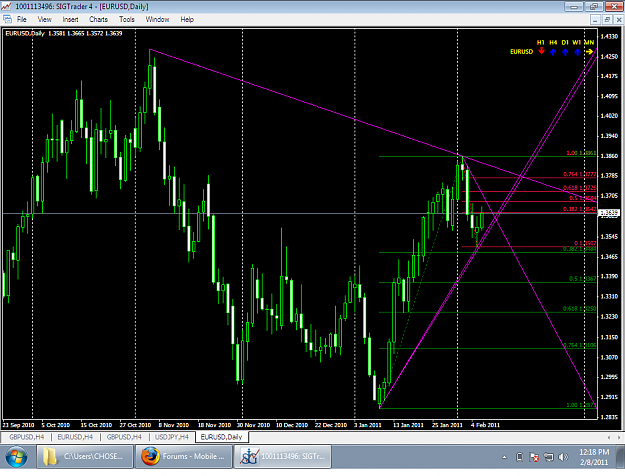
Task: Click the battery/device tray icon
Action: point(519,457)
